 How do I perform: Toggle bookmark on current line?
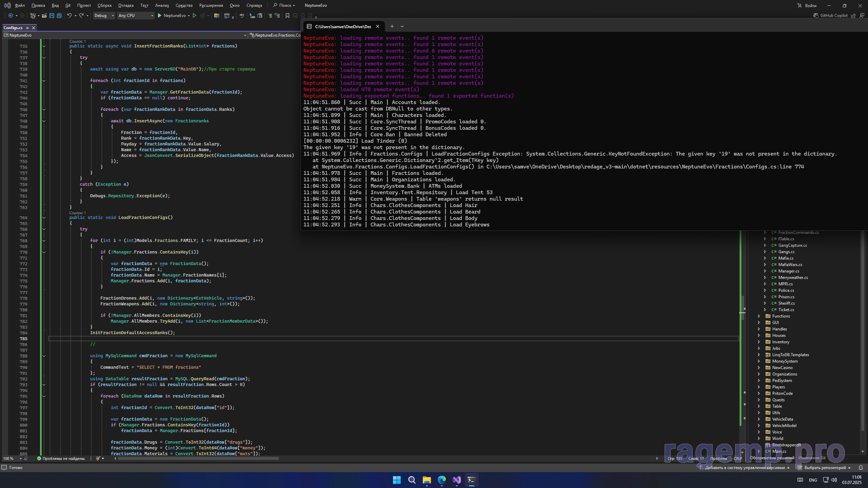(x=288, y=16)
